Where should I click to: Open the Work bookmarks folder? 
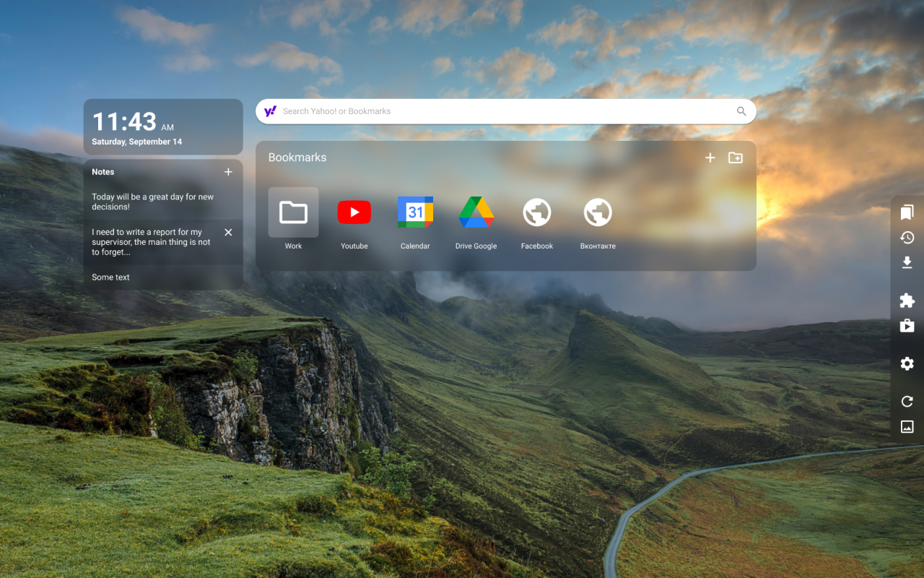point(293,219)
